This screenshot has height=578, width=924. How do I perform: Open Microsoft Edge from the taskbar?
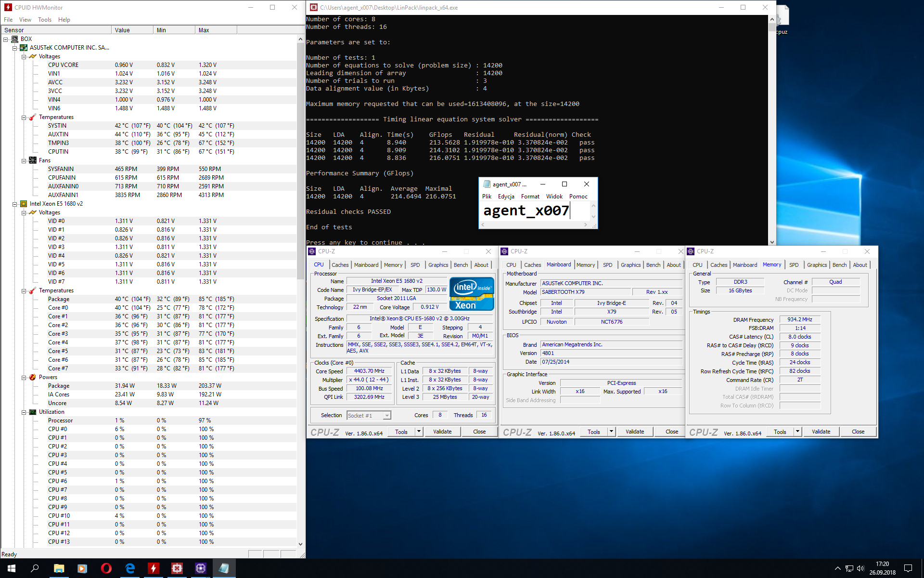[130, 568]
